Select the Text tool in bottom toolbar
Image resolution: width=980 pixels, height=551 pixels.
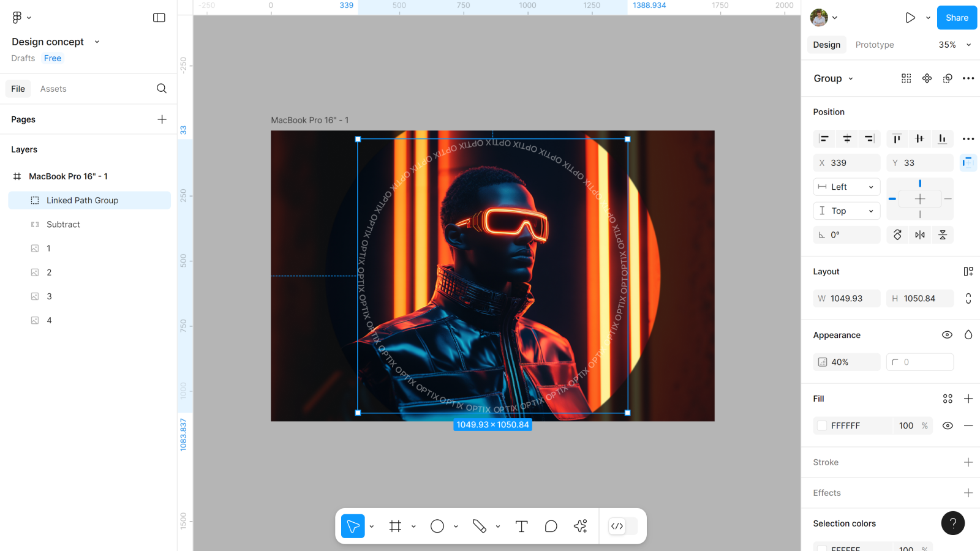[521, 527]
